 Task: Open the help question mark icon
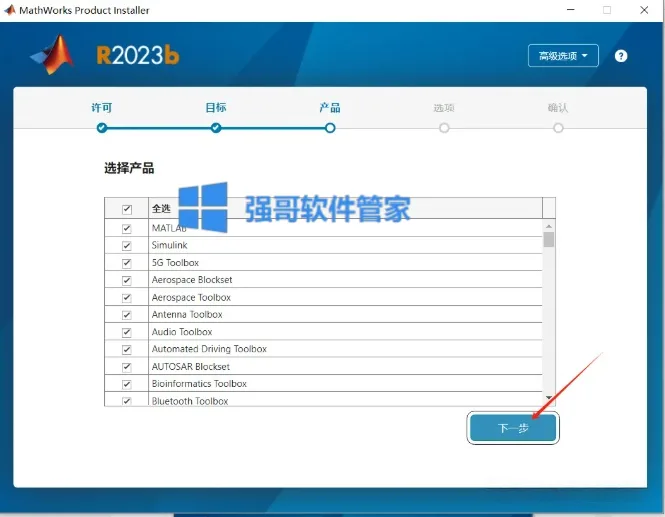[620, 56]
